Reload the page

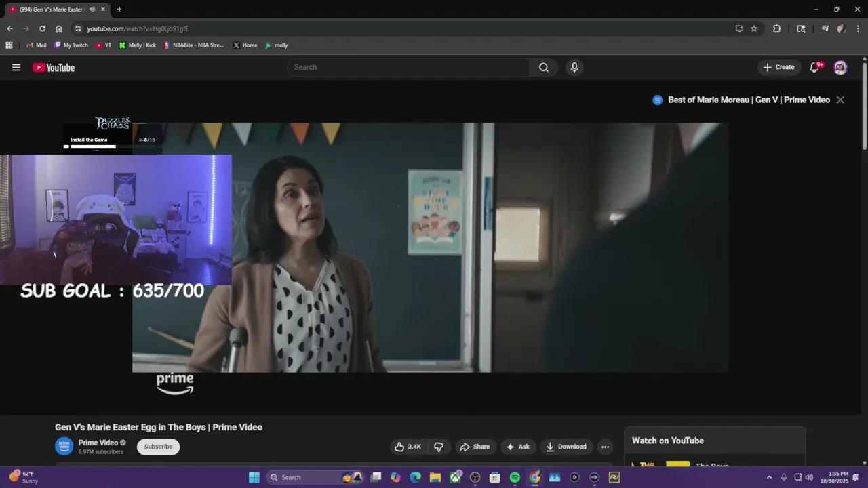(42, 28)
